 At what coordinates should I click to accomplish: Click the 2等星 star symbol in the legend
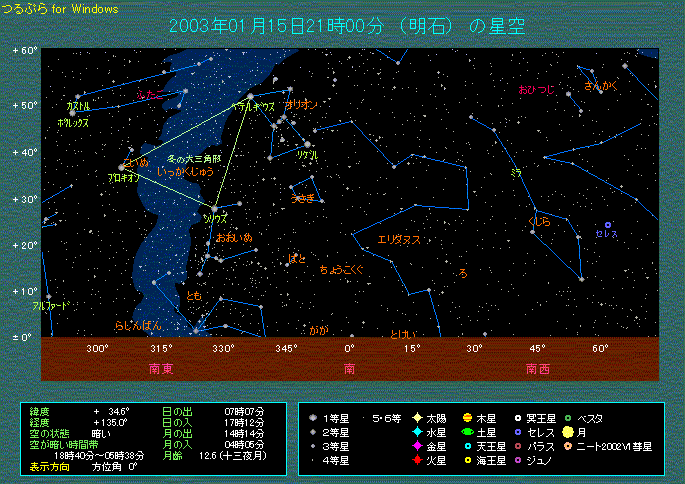[313, 432]
